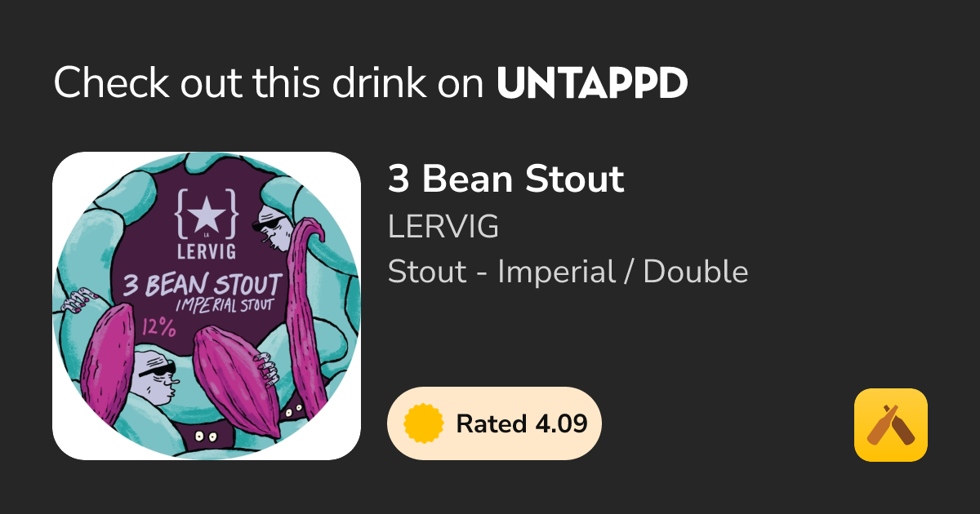Click the 12% ABV text on label
Image resolution: width=980 pixels, height=514 pixels.
click(x=161, y=327)
